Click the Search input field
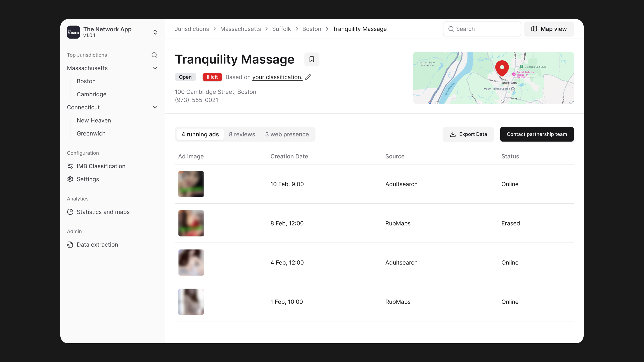This screenshot has width=644, height=362. pos(482,29)
